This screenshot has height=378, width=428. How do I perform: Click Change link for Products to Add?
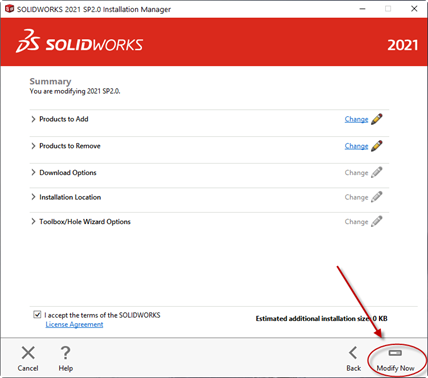[x=356, y=119]
